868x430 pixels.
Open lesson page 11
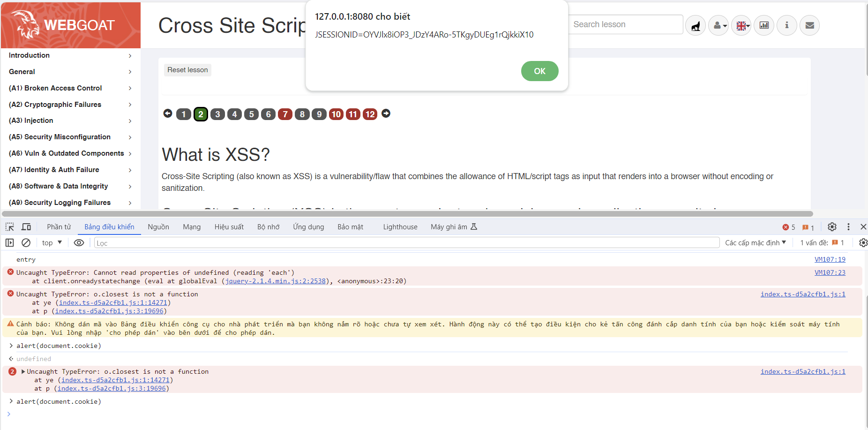tap(353, 114)
